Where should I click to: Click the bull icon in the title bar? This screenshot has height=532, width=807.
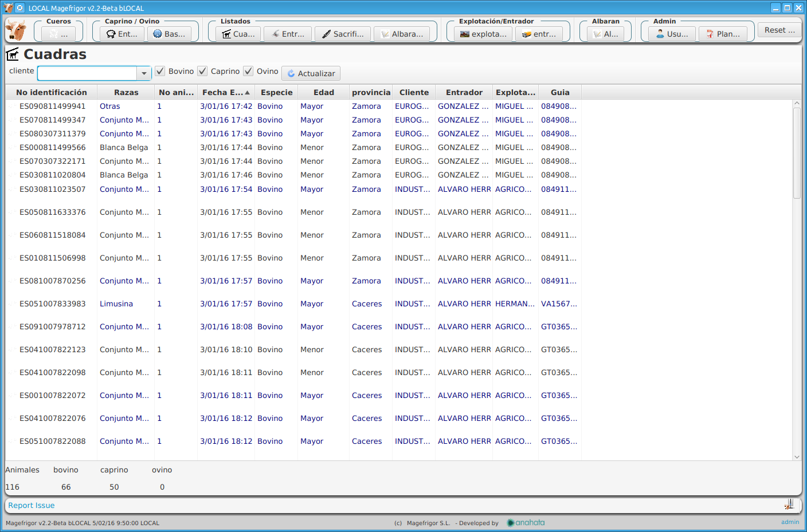(8, 7)
